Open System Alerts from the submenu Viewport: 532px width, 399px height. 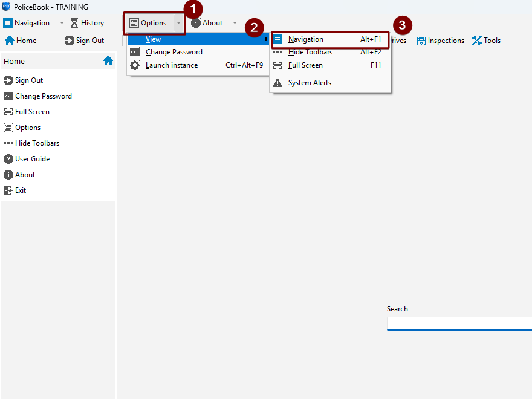coord(309,83)
